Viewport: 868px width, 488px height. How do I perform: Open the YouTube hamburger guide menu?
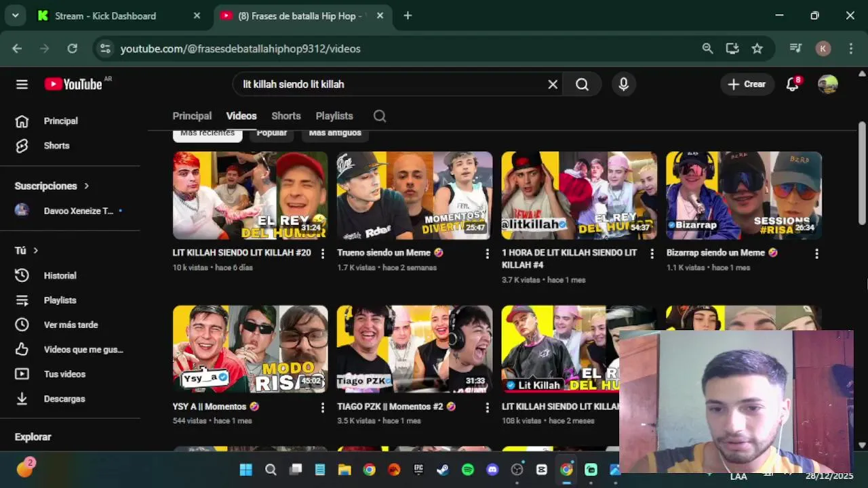tap(22, 84)
